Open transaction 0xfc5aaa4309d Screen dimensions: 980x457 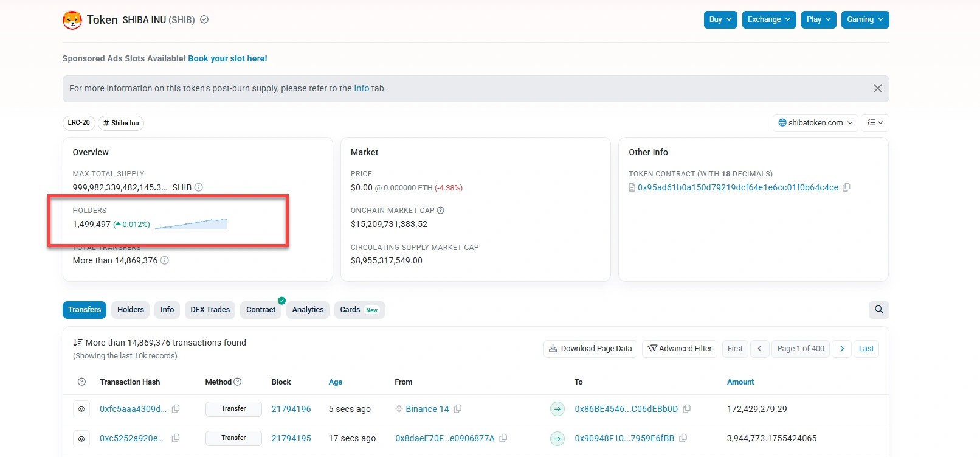(133, 409)
